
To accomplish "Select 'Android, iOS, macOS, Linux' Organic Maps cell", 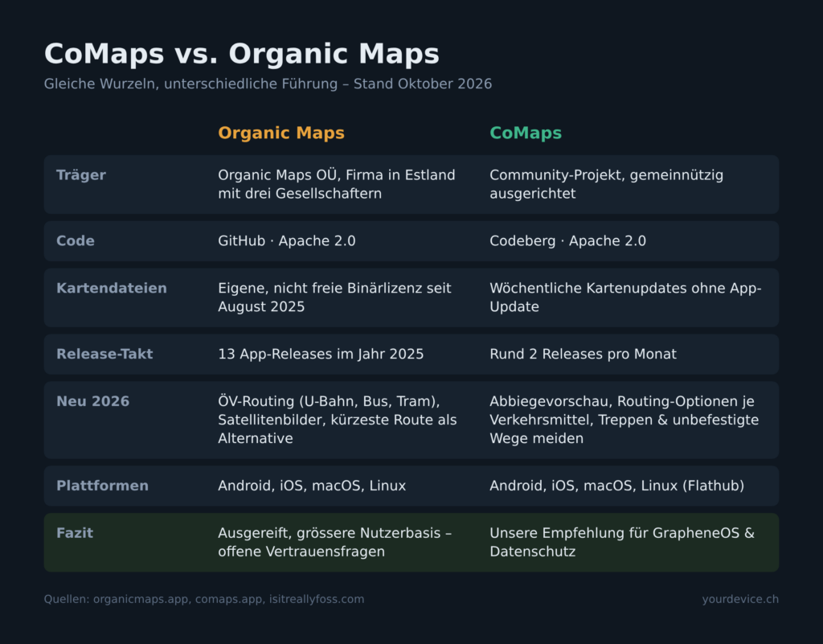I will (x=312, y=486).
